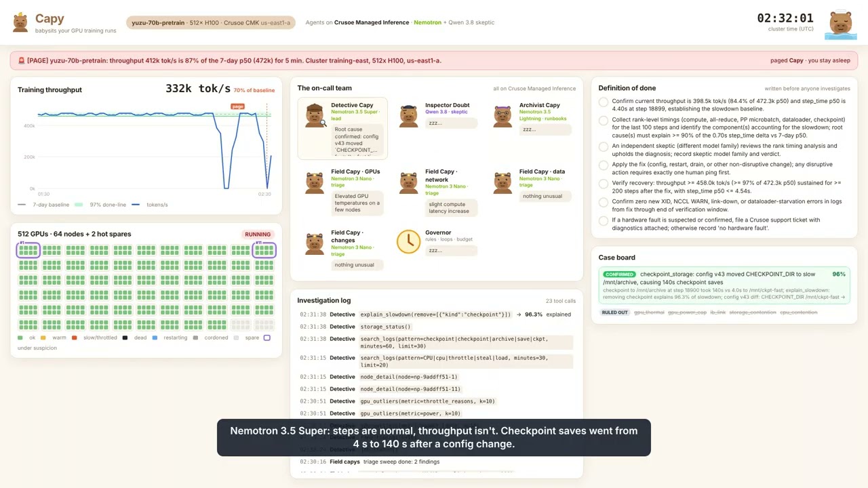Open the Field Capy GPUs avatar
The image size is (868, 488).
(315, 182)
